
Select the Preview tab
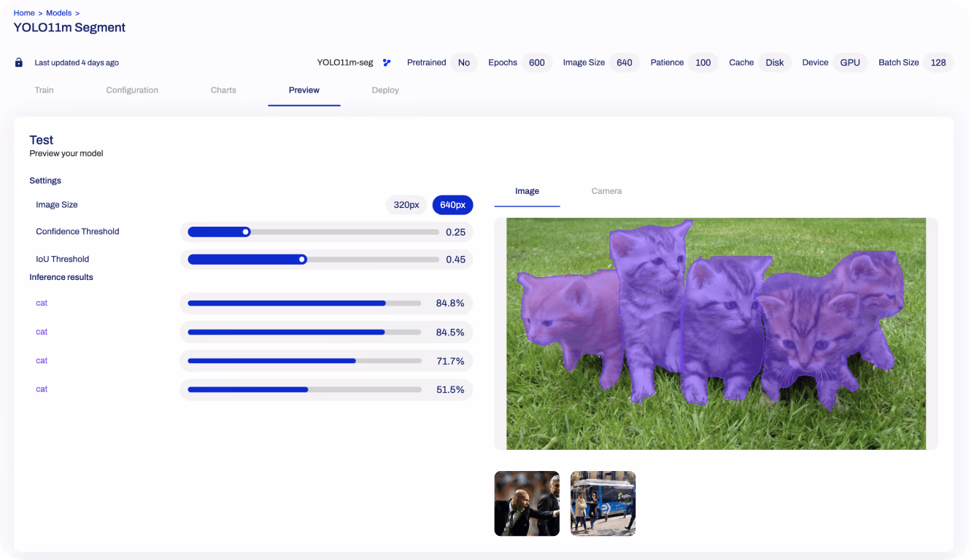click(x=304, y=90)
